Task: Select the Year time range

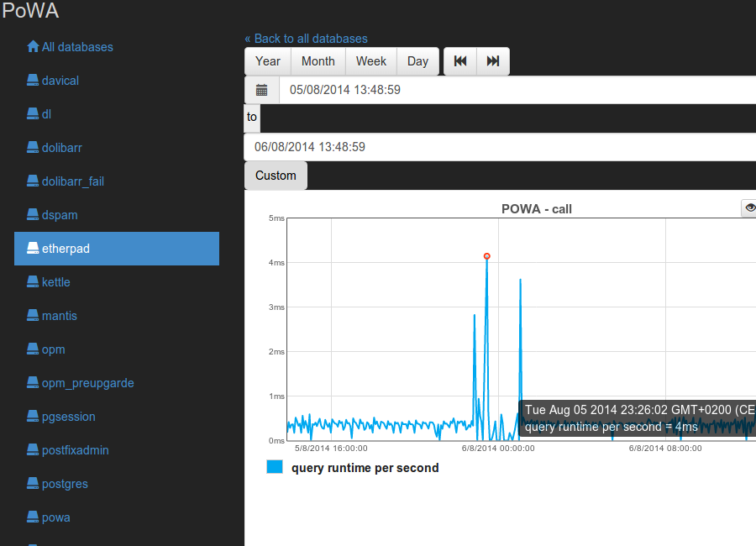Action: [x=268, y=61]
